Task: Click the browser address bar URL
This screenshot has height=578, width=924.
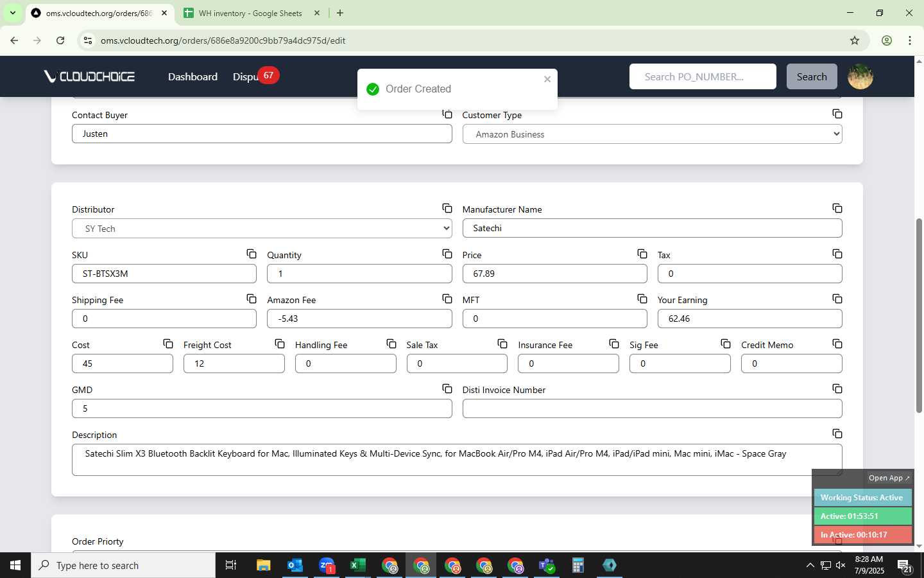Action: pos(223,40)
